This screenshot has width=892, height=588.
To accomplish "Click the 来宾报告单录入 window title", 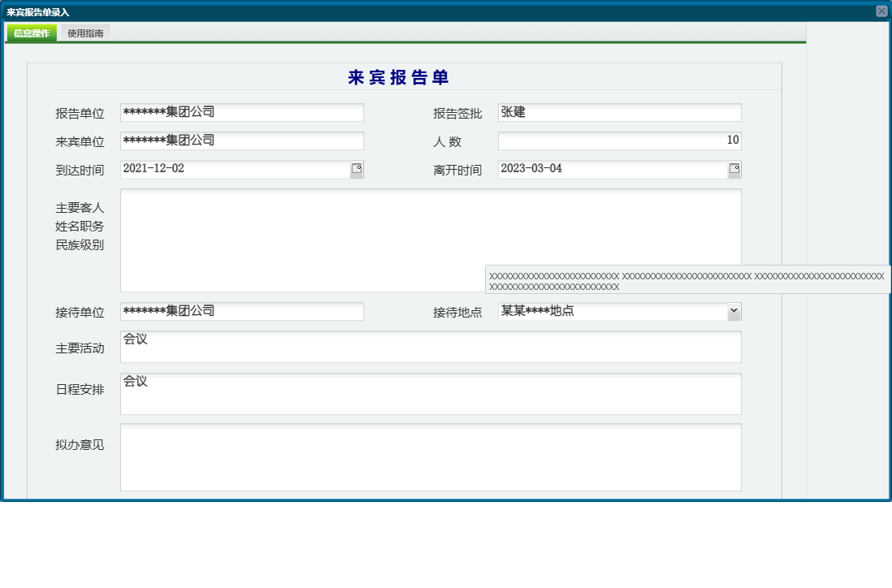I will [38, 12].
